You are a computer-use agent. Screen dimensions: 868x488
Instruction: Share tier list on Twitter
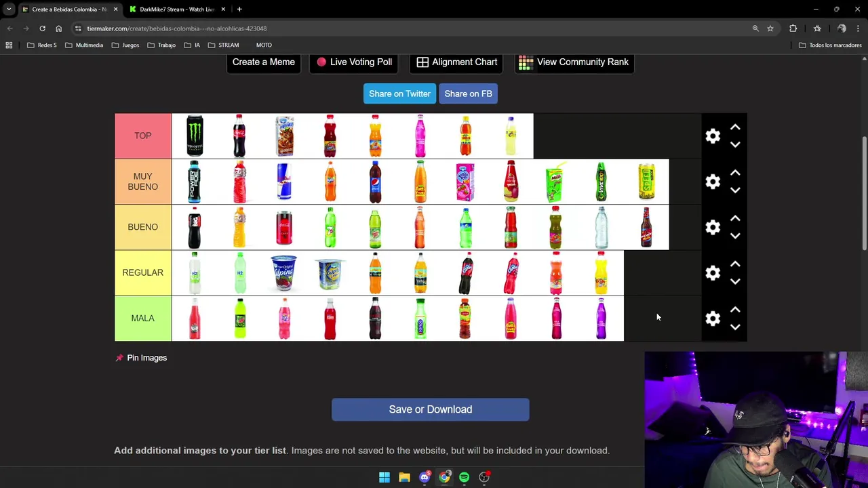399,94
